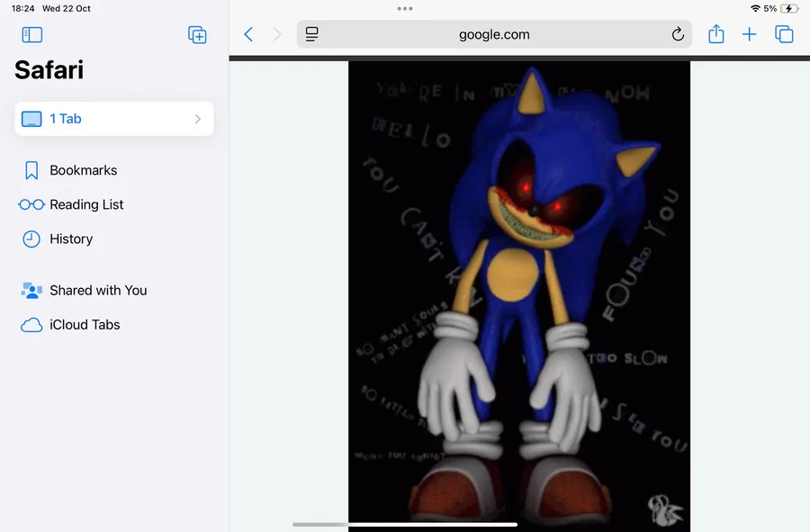
Task: Tap the 18:24 clock in status bar
Action: pos(22,8)
